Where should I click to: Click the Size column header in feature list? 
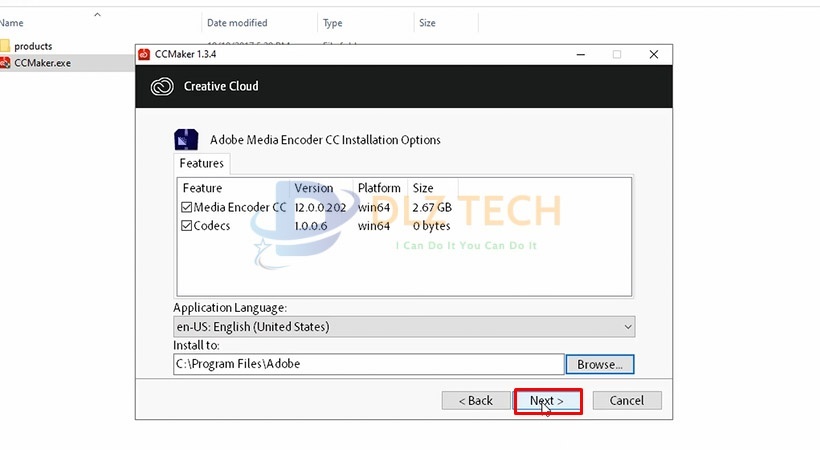point(423,188)
